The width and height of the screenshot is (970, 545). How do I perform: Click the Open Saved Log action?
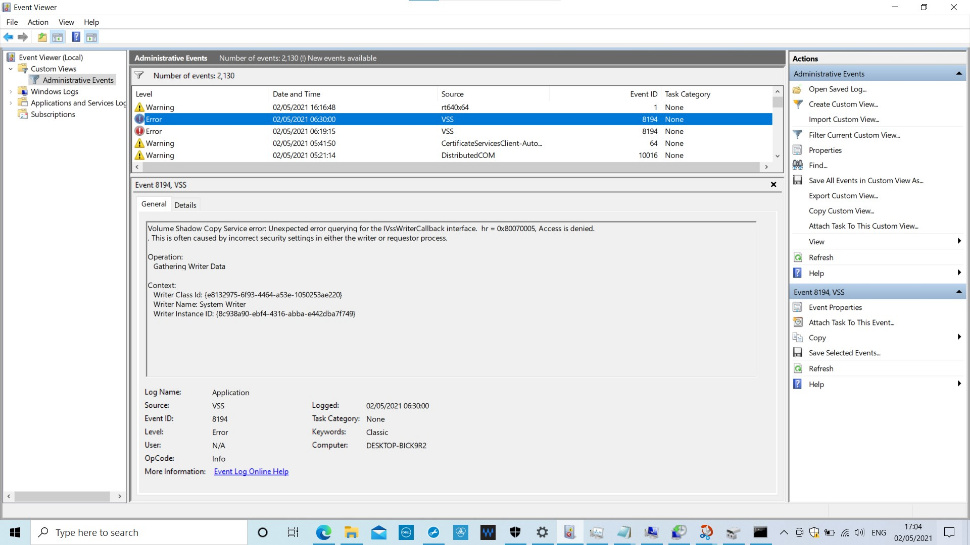(x=837, y=89)
